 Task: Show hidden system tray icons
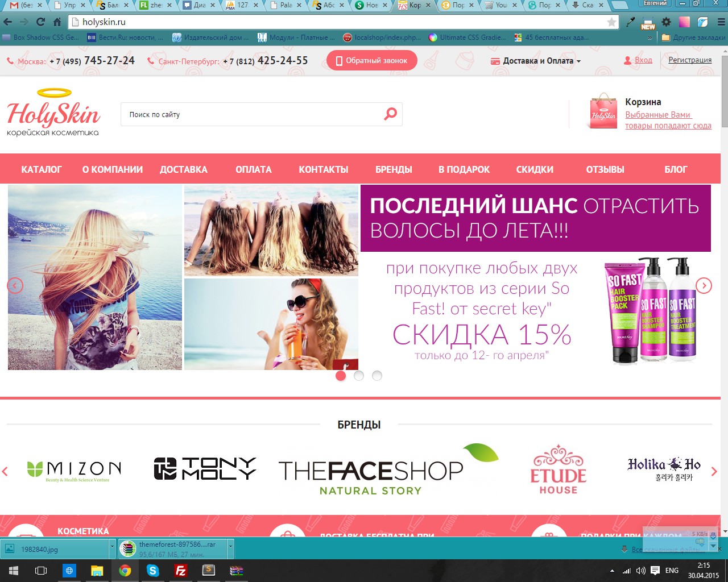612,571
